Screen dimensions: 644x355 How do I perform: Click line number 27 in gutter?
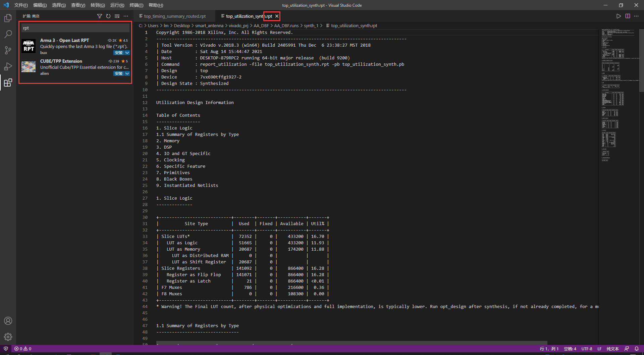145,198
